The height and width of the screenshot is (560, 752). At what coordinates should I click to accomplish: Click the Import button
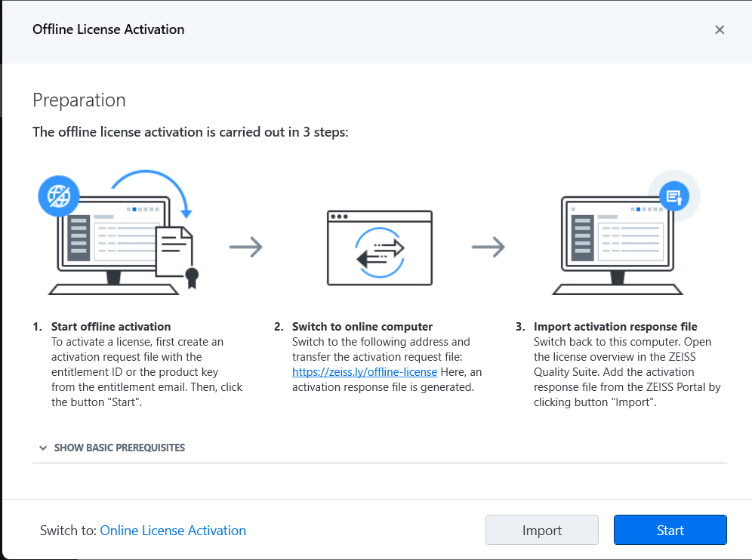click(x=541, y=529)
